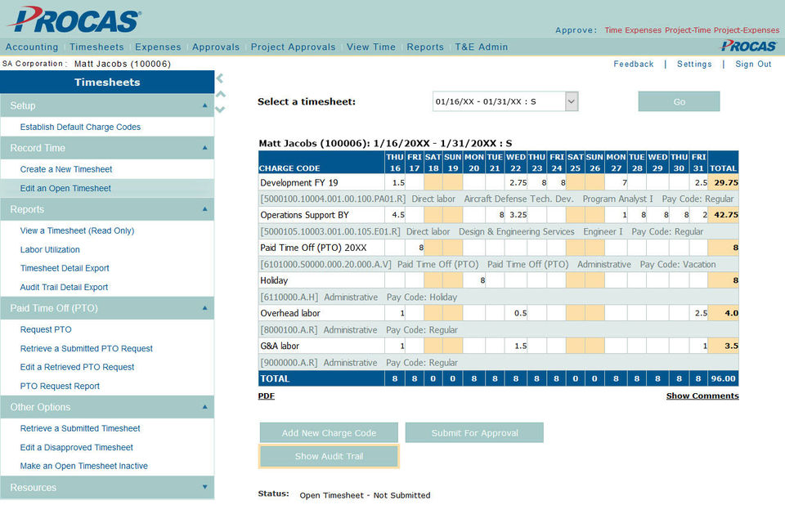785x532 pixels.
Task: Open Audit Trail Detail Export
Action: [64, 288]
